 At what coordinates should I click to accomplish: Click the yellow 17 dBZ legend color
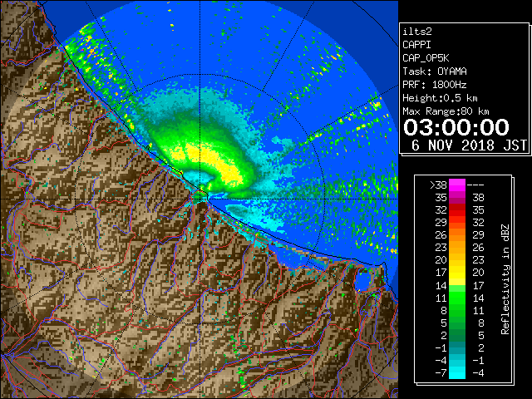pos(457,272)
